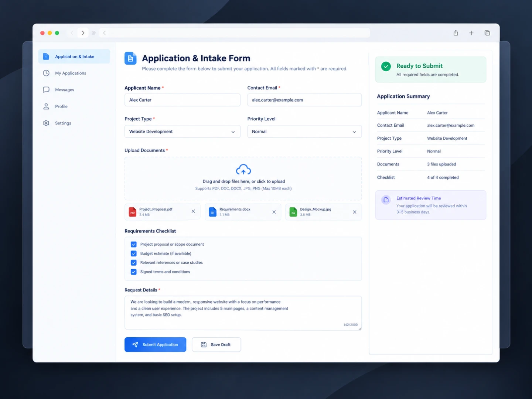This screenshot has width=532, height=399.
Task: Click the Messages speech bubble icon
Action: pos(46,90)
